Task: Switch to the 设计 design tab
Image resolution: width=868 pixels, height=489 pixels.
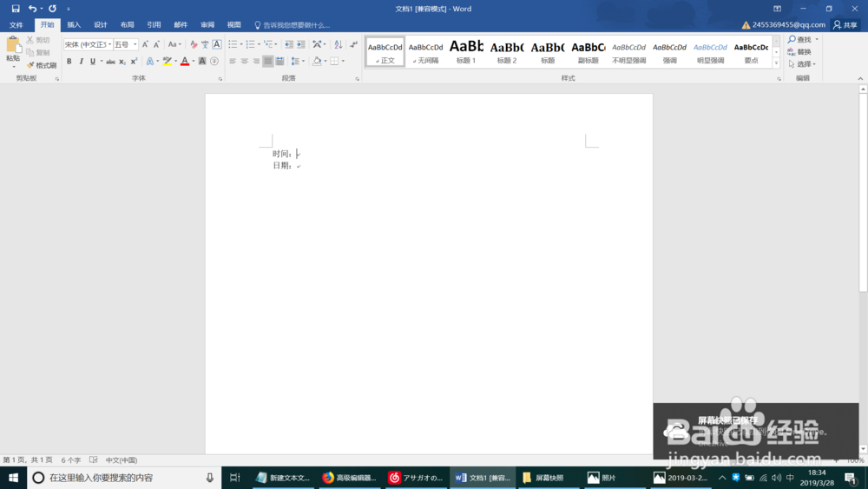Action: 100,25
